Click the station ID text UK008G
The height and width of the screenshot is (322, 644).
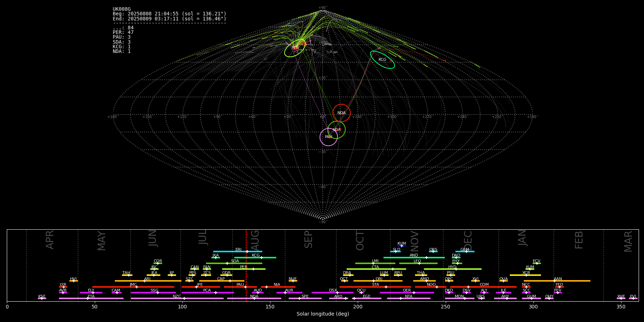tap(122, 9)
